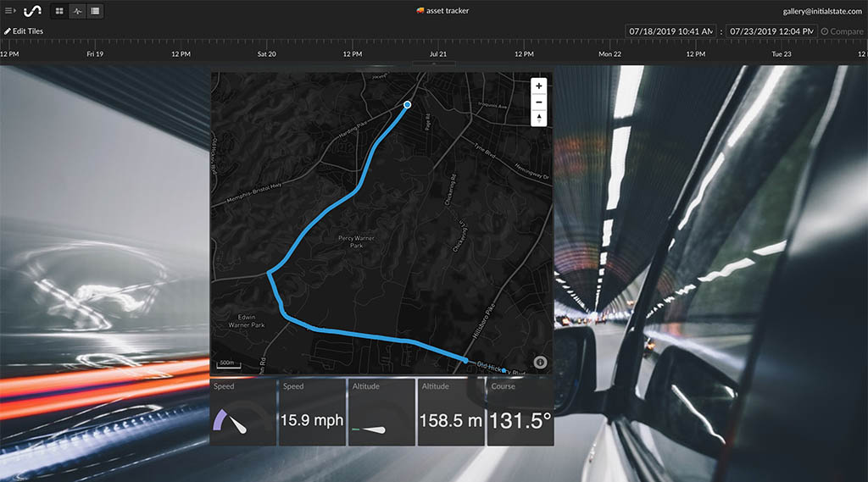Switch to Waves view
The image size is (868, 482).
click(77, 11)
